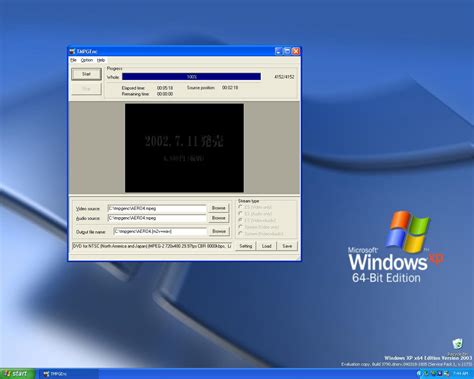Click the Source position value 00:02:18
This screenshot has height=379, width=474.
[x=230, y=88]
